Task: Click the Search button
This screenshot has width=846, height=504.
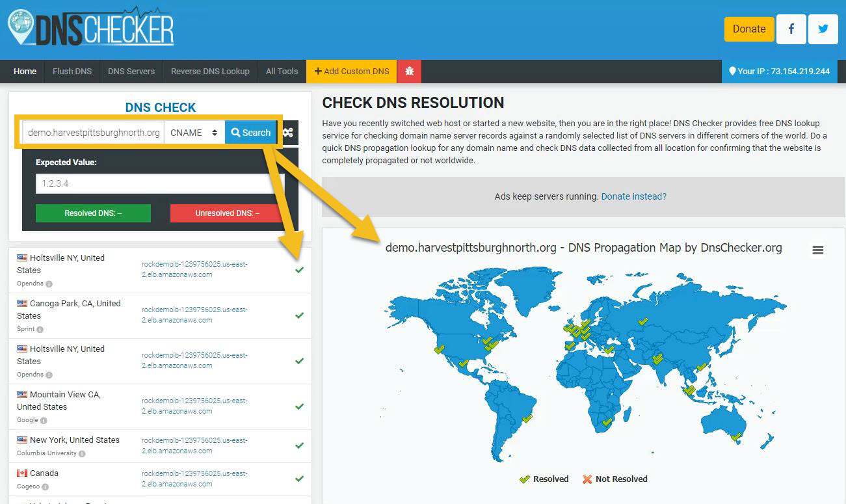Action: coord(251,133)
